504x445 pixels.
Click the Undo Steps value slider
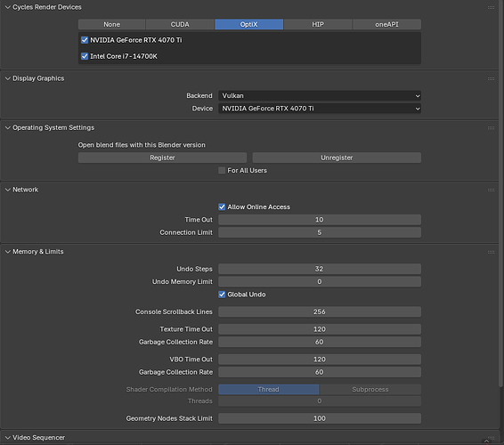coord(320,269)
